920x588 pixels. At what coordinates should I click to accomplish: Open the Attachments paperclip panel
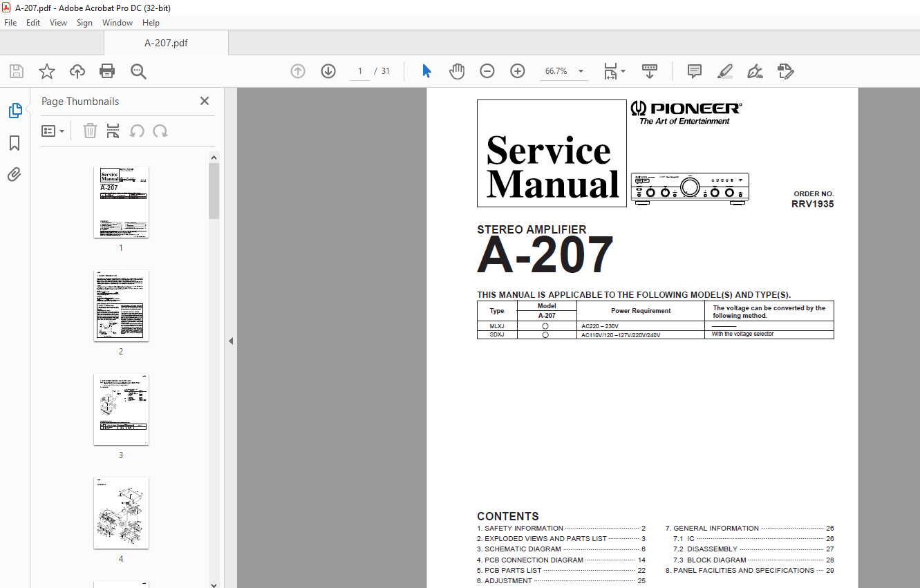(15, 175)
